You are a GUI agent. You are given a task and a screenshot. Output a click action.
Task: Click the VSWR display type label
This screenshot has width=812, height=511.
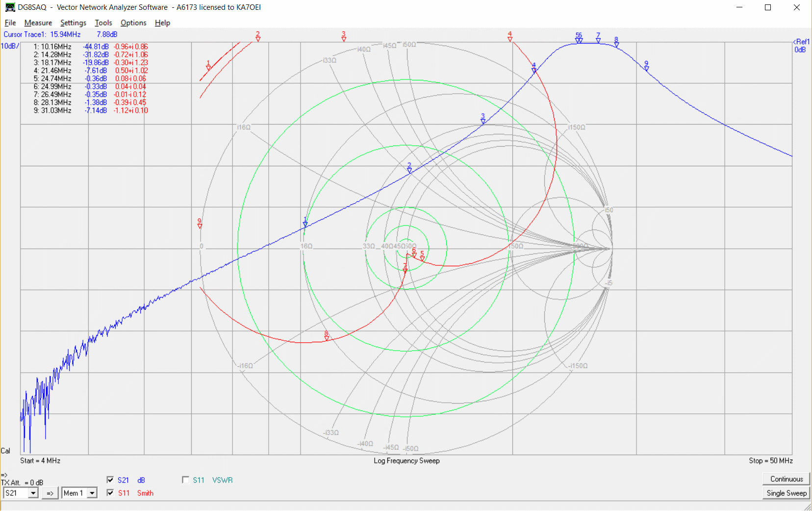(223, 480)
